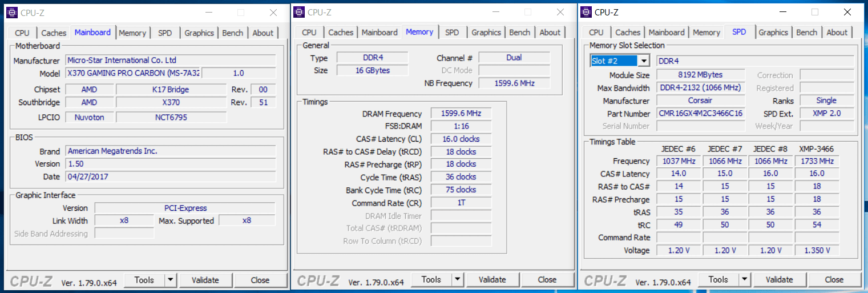Click Close button in the SPD window

[834, 279]
